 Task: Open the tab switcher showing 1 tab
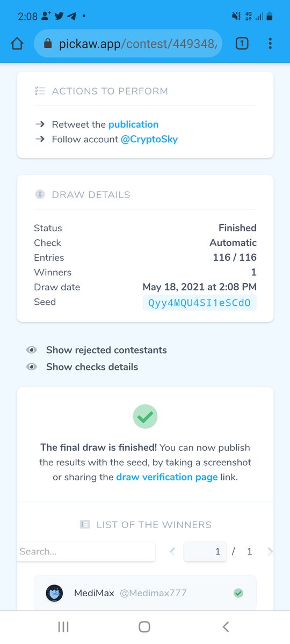[x=242, y=43]
